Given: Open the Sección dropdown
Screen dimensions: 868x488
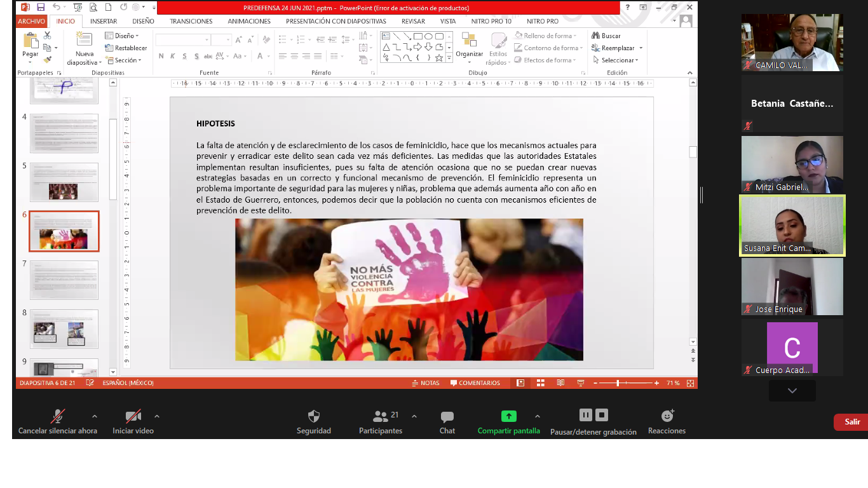Looking at the screenshot, I should click(126, 60).
